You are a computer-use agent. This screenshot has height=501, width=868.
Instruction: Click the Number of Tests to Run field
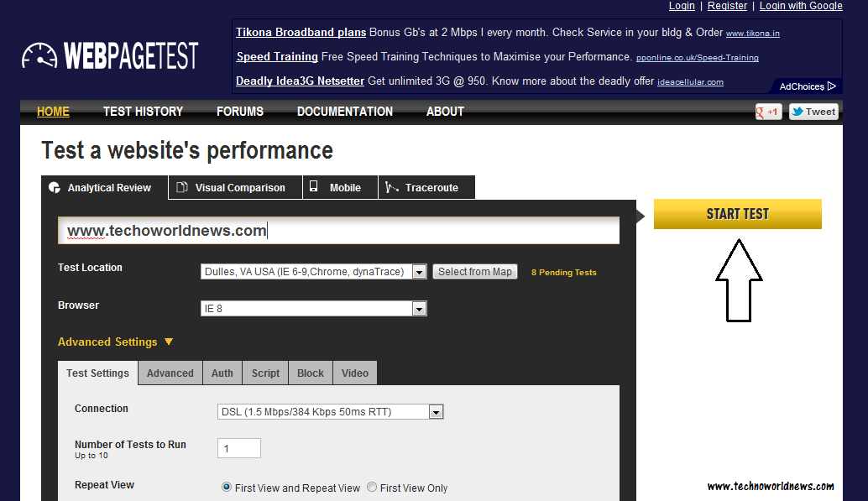[x=238, y=448]
